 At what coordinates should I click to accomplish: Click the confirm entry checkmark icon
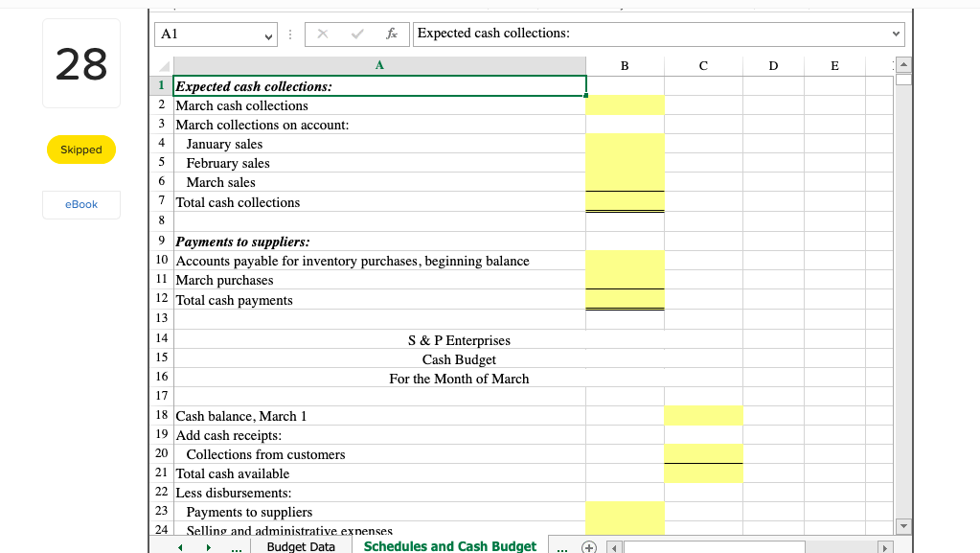357,34
